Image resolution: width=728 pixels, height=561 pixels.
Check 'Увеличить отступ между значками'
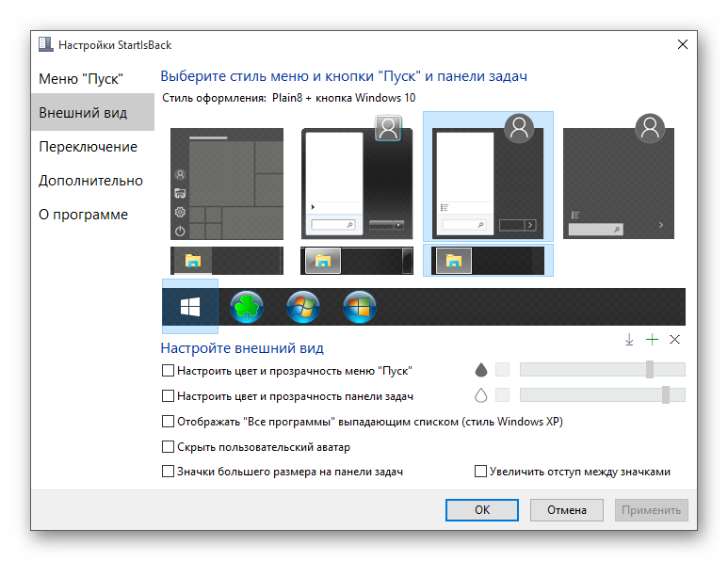coord(480,472)
